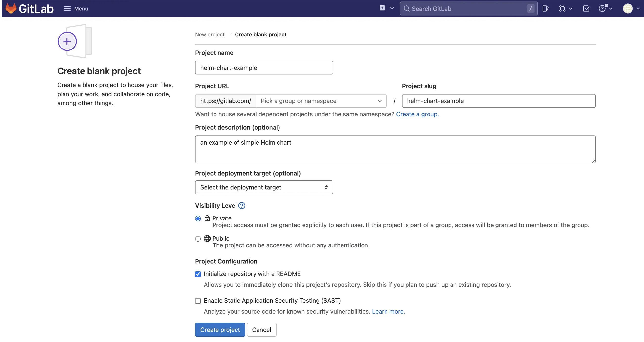Open the issues icon in header
Viewport: 644px width, 342px height.
[x=545, y=8]
